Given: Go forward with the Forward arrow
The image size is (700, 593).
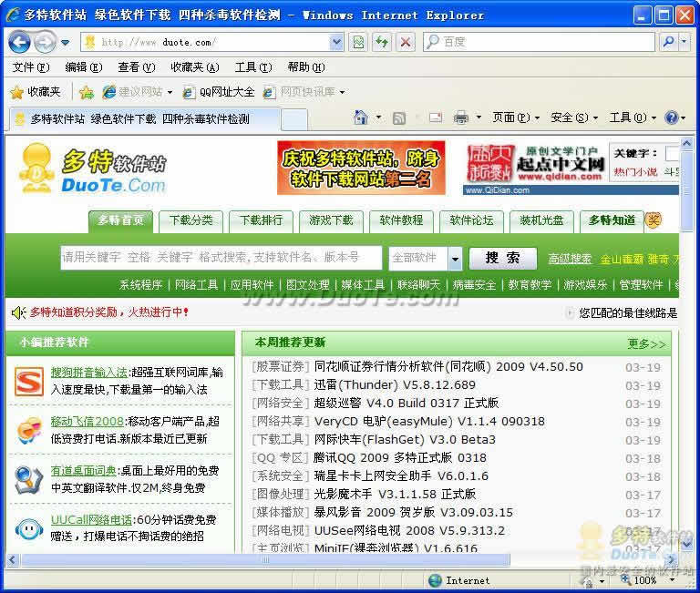Looking at the screenshot, I should 45,43.
